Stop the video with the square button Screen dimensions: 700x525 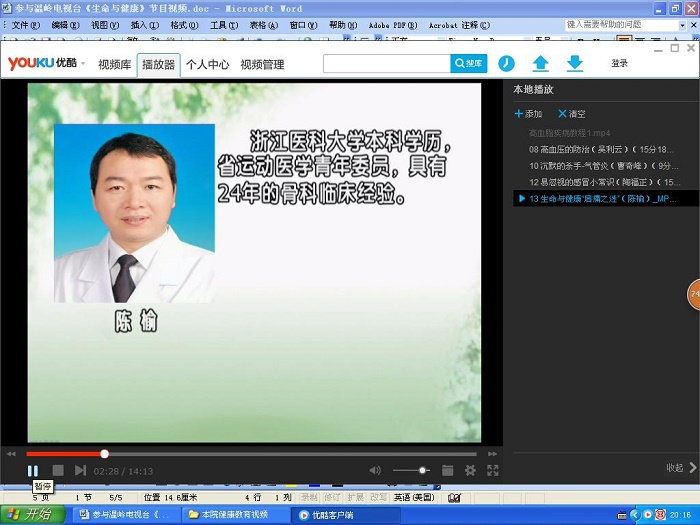58,471
